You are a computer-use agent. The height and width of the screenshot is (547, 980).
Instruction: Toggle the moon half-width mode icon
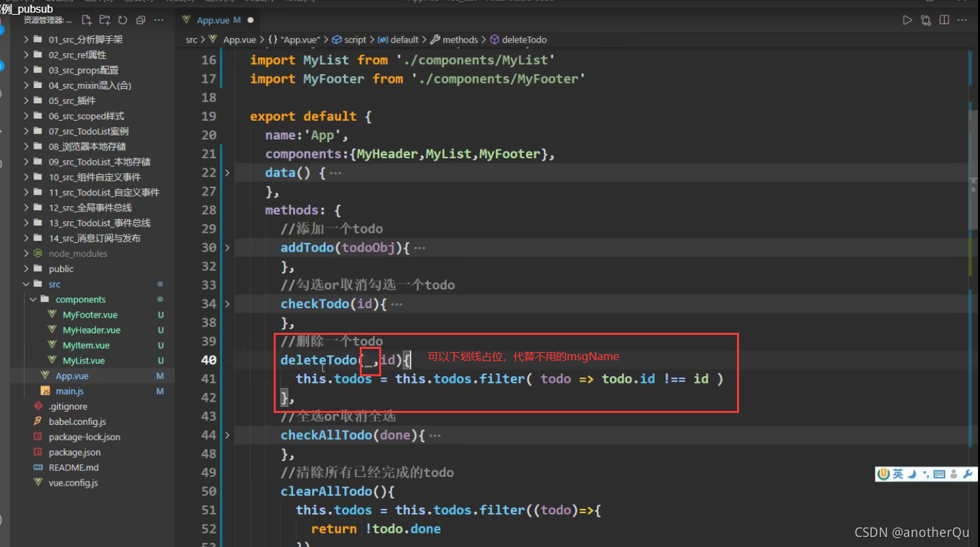tap(912, 474)
